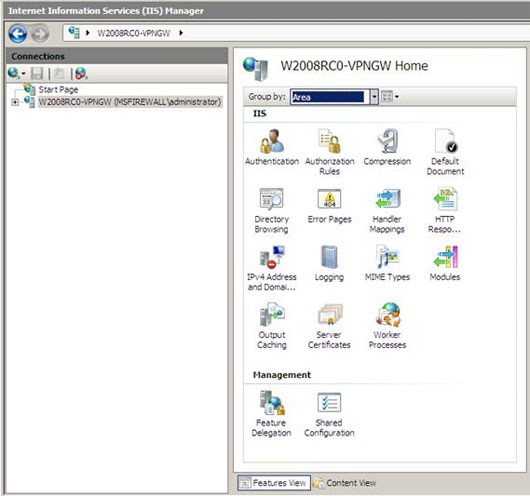Image resolution: width=530 pixels, height=496 pixels.
Task: Open IPv4 Address and Domain restrictions
Action: 272,268
